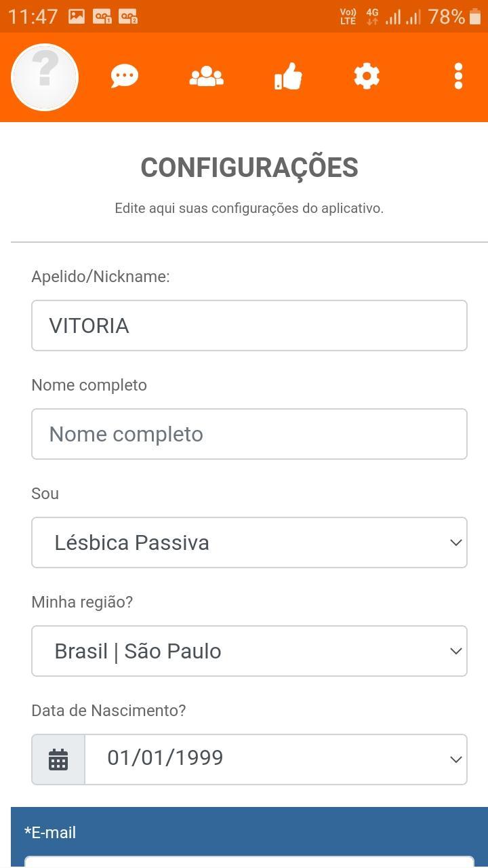The image size is (488, 868).
Task: Tap the '*E-mail' label
Action: point(50,833)
